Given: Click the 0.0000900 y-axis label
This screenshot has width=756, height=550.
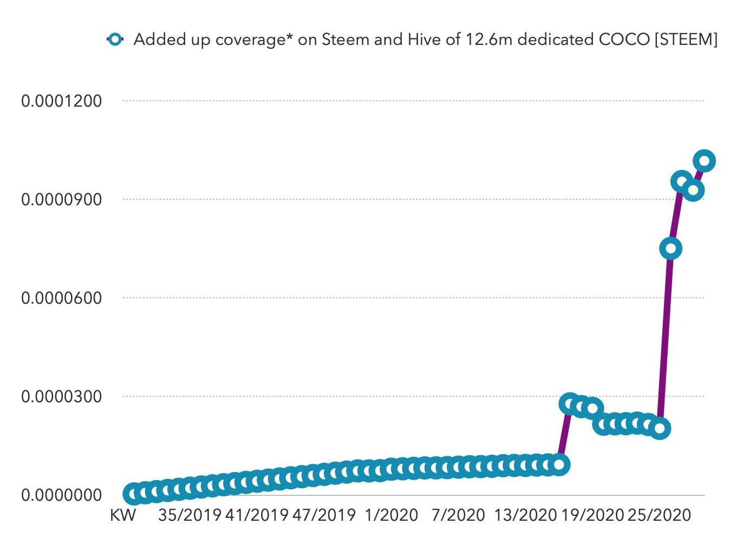Looking at the screenshot, I should tap(61, 199).
